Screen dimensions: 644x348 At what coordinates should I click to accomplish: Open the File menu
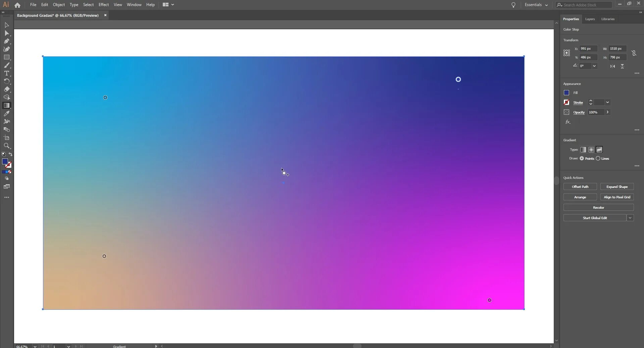click(x=33, y=5)
